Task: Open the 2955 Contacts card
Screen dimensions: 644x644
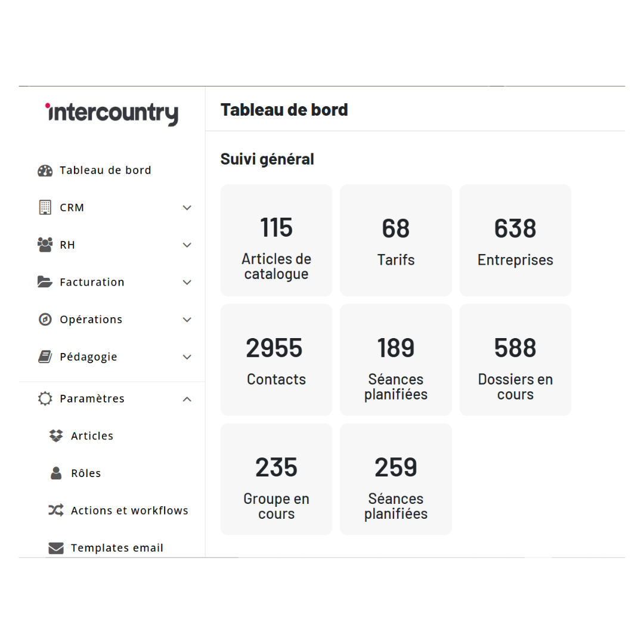Action: pyautogui.click(x=276, y=360)
